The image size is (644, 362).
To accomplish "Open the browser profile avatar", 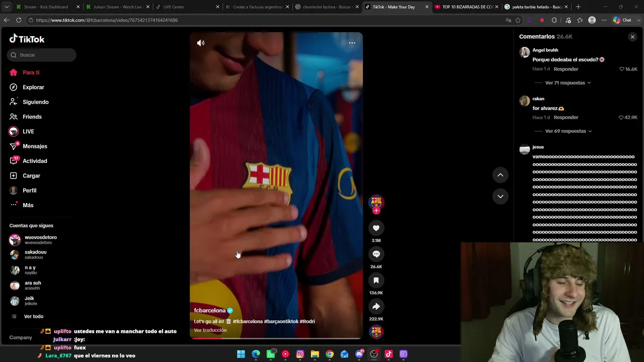I will (592, 20).
